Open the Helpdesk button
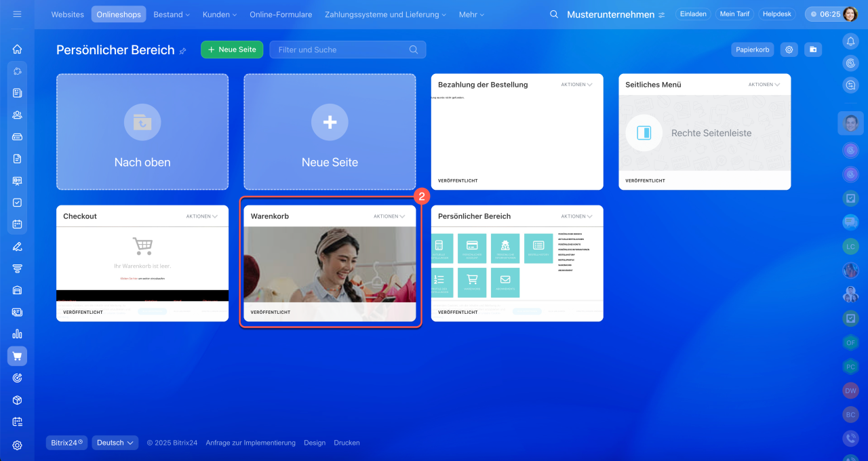The image size is (868, 461). [x=777, y=14]
